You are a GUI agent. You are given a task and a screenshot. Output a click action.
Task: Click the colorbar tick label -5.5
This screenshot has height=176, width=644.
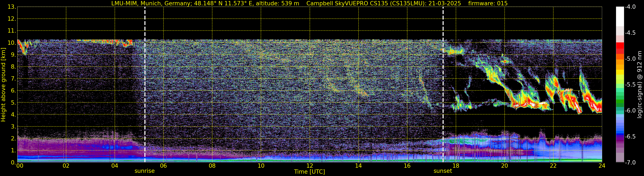[x=630, y=85]
